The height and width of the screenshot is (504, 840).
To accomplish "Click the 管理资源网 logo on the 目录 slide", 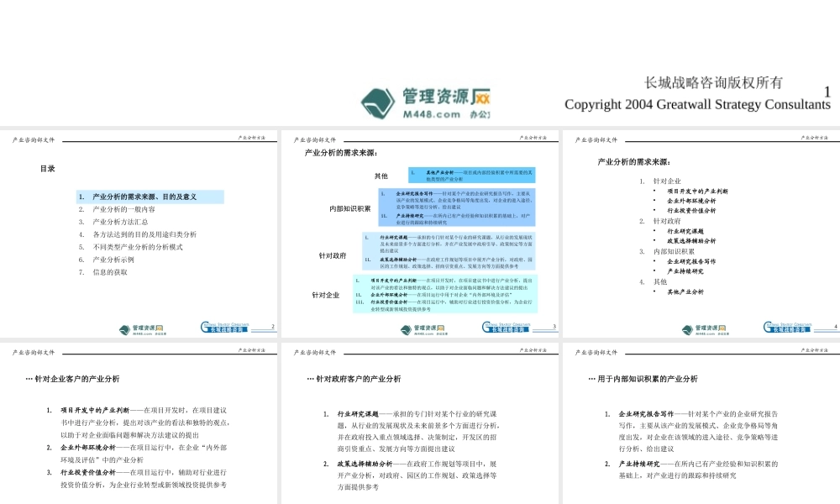I will pyautogui.click(x=141, y=329).
